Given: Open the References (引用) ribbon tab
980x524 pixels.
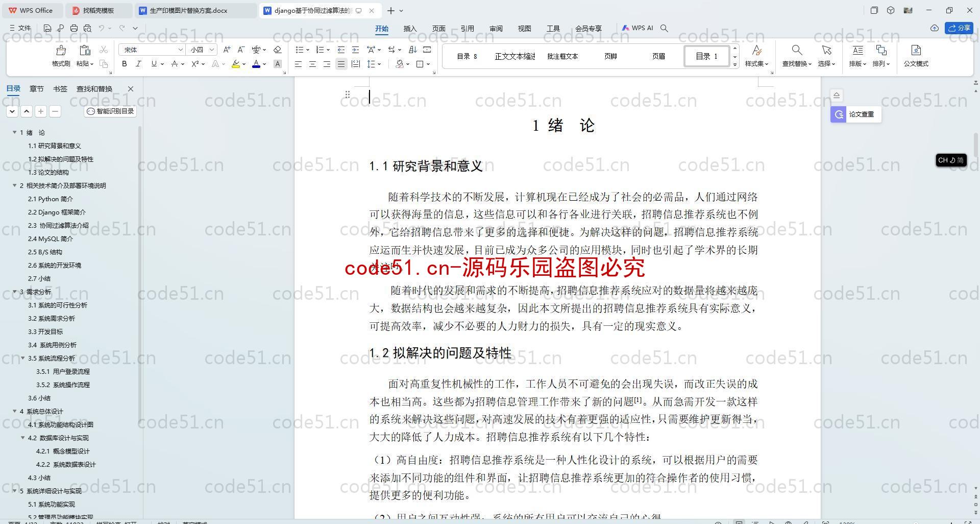Looking at the screenshot, I should [x=467, y=29].
